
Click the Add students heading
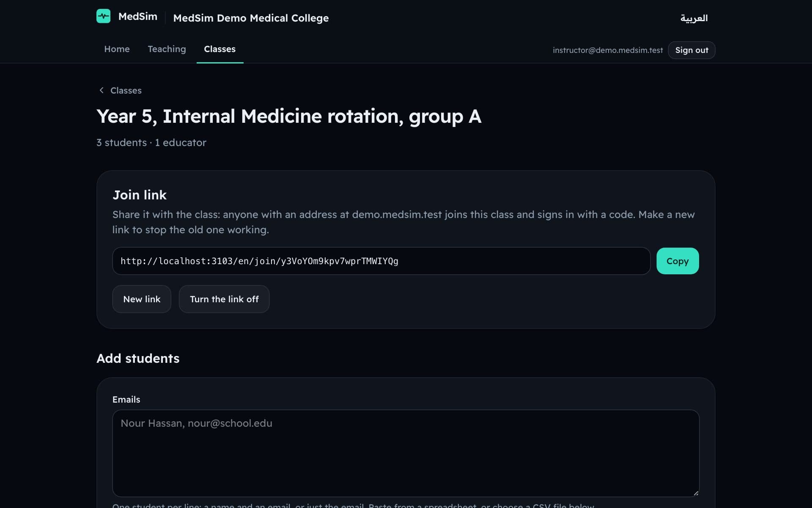point(138,359)
